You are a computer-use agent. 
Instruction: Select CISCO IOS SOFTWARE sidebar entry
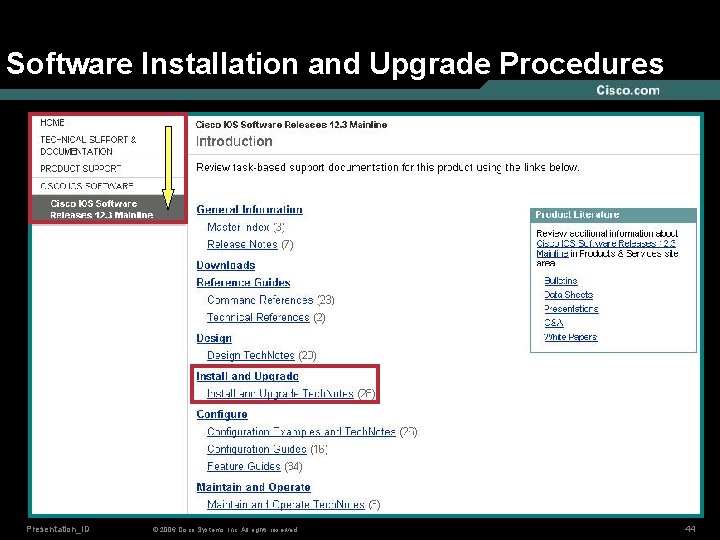click(x=87, y=186)
